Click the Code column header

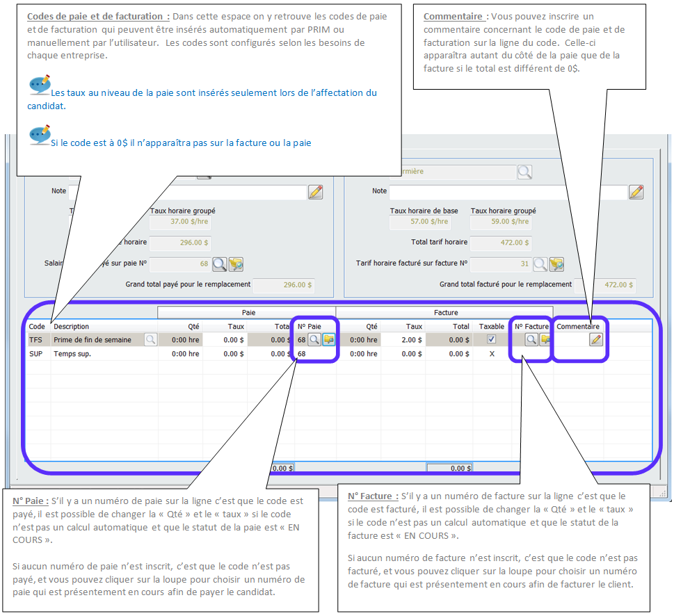(37, 326)
